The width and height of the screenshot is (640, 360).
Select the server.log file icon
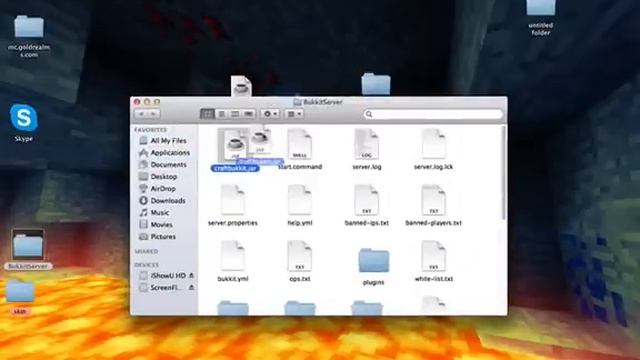coord(367,144)
